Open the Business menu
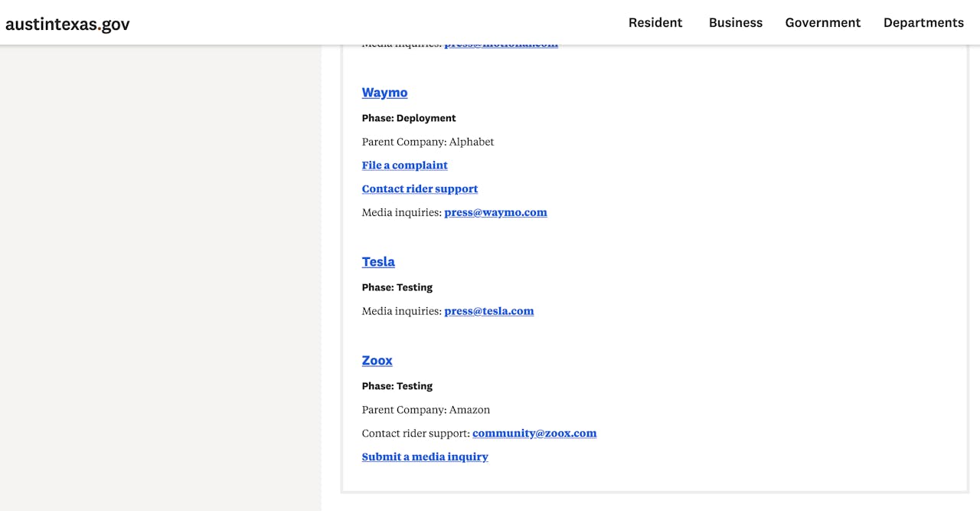The image size is (980, 511). (x=736, y=22)
